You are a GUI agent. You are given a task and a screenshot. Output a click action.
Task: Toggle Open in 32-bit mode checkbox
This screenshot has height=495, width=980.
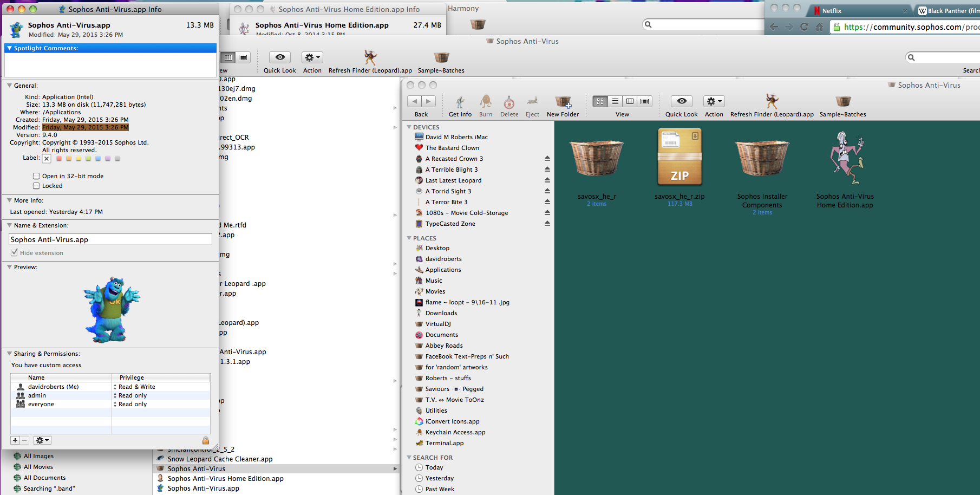[x=36, y=176]
